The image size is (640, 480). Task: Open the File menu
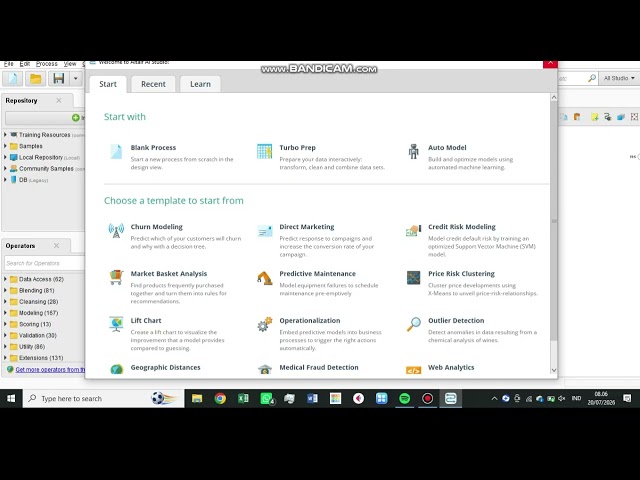pos(9,64)
